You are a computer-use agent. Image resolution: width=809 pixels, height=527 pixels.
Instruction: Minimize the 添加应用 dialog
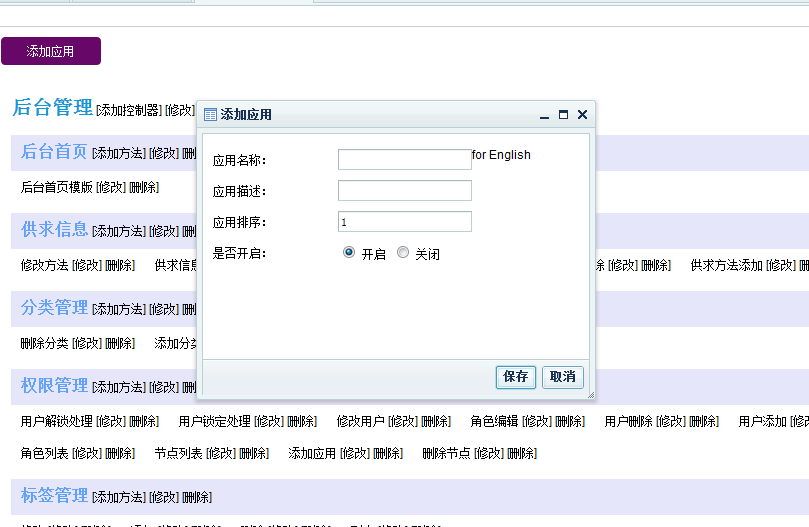[545, 116]
